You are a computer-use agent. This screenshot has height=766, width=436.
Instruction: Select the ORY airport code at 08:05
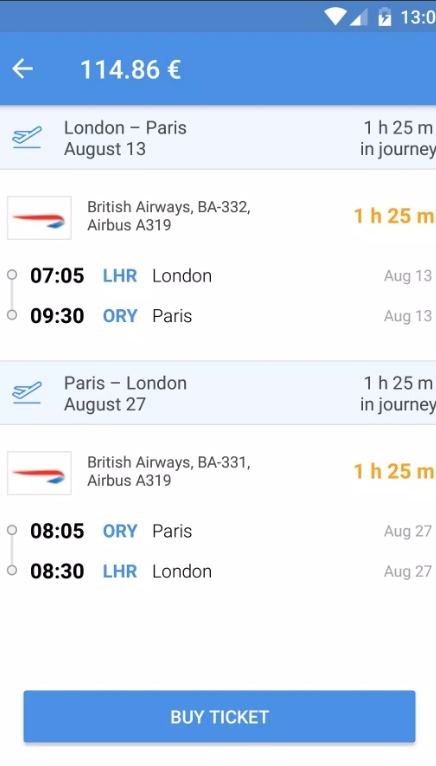120,532
